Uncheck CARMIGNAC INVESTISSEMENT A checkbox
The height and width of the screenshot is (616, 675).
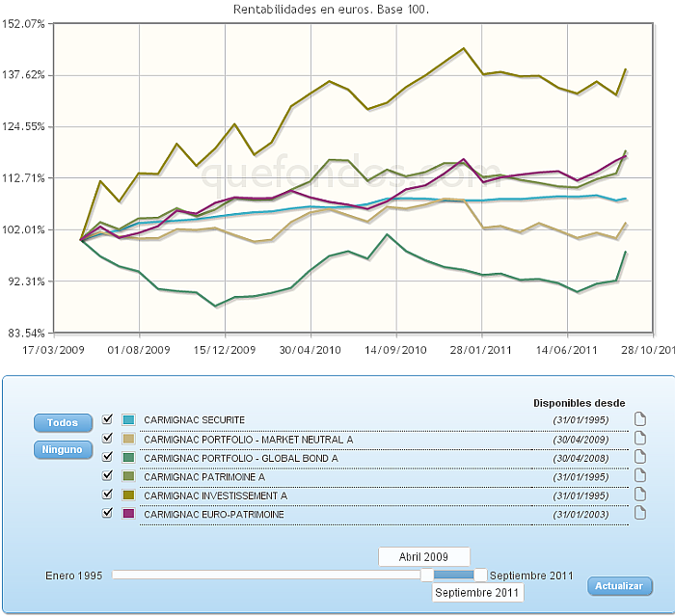[107, 495]
